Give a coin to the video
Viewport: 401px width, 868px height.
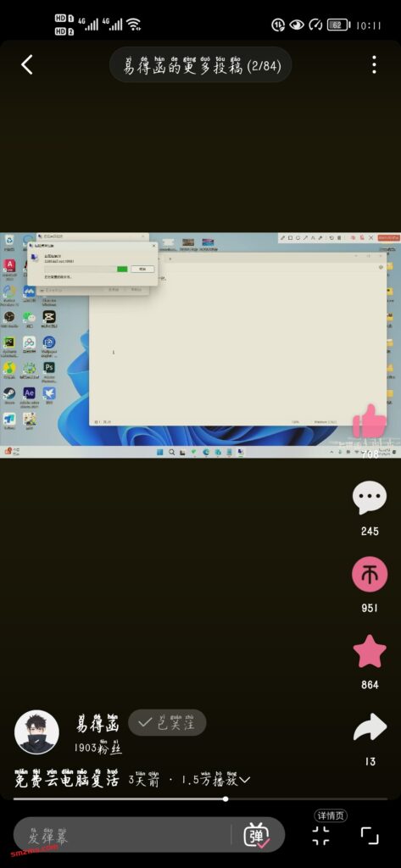(370, 575)
